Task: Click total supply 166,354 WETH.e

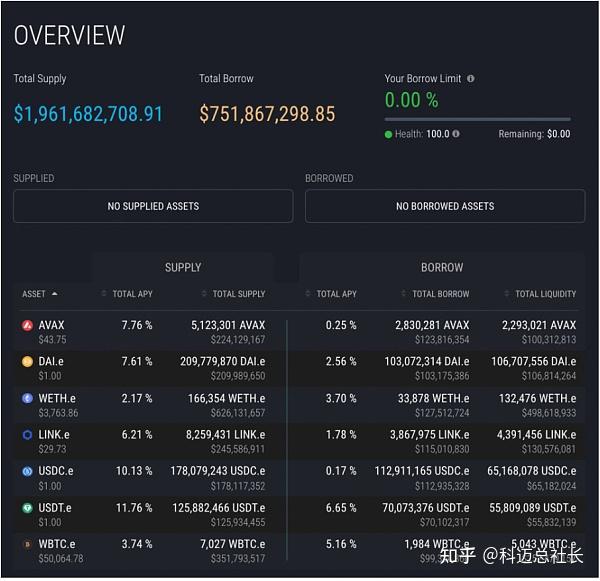Action: coord(227,398)
